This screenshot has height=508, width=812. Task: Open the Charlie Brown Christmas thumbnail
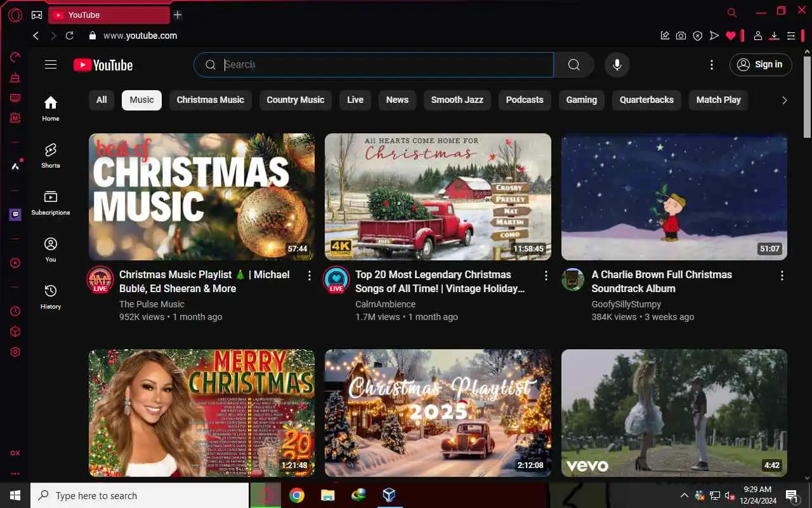(x=674, y=197)
